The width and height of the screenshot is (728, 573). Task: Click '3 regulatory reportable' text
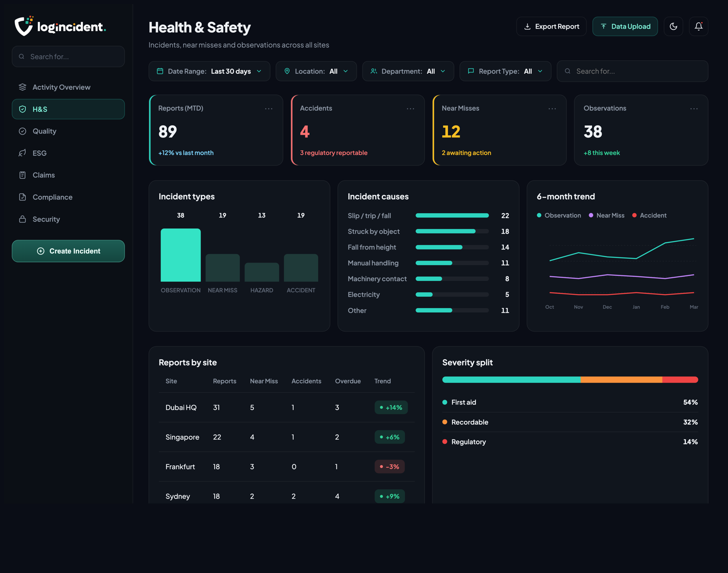(x=333, y=152)
